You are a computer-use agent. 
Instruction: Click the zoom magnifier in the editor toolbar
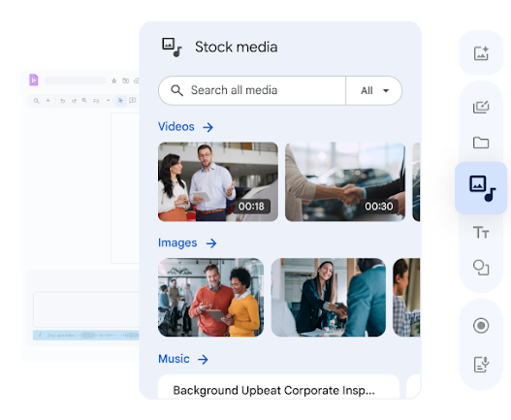coord(84,101)
